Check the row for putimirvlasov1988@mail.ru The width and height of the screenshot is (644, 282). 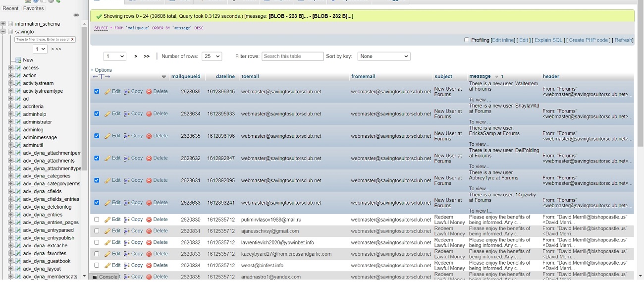(x=97, y=220)
